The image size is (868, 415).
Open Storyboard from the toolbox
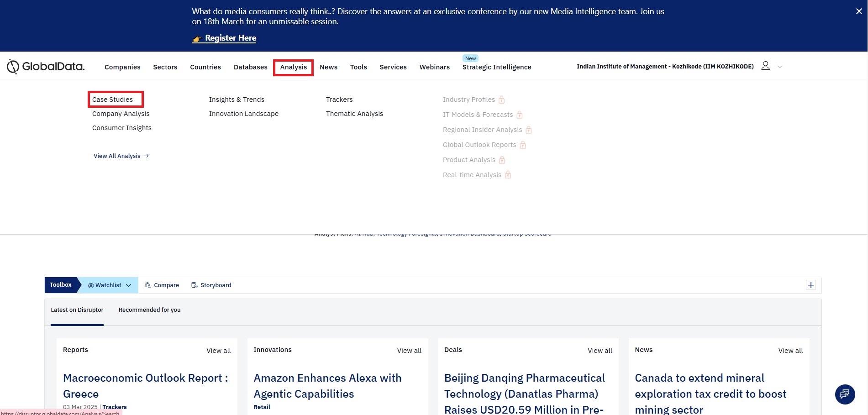pyautogui.click(x=211, y=285)
